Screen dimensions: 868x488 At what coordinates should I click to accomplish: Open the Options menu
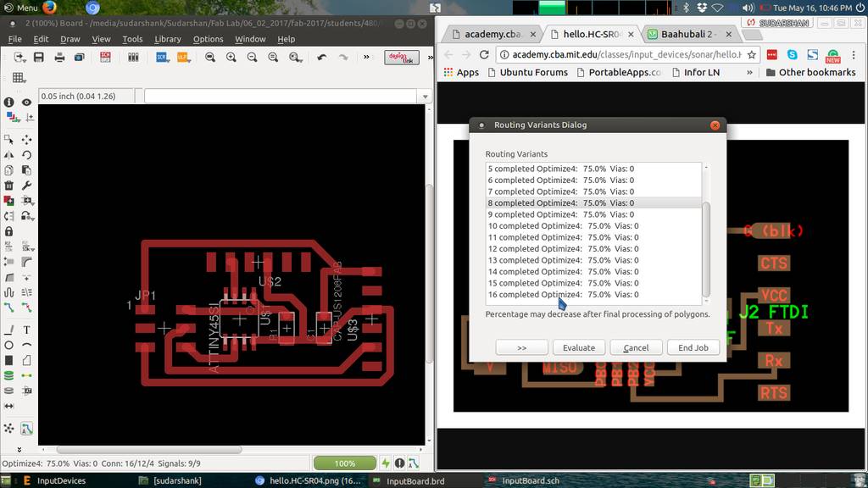click(209, 39)
